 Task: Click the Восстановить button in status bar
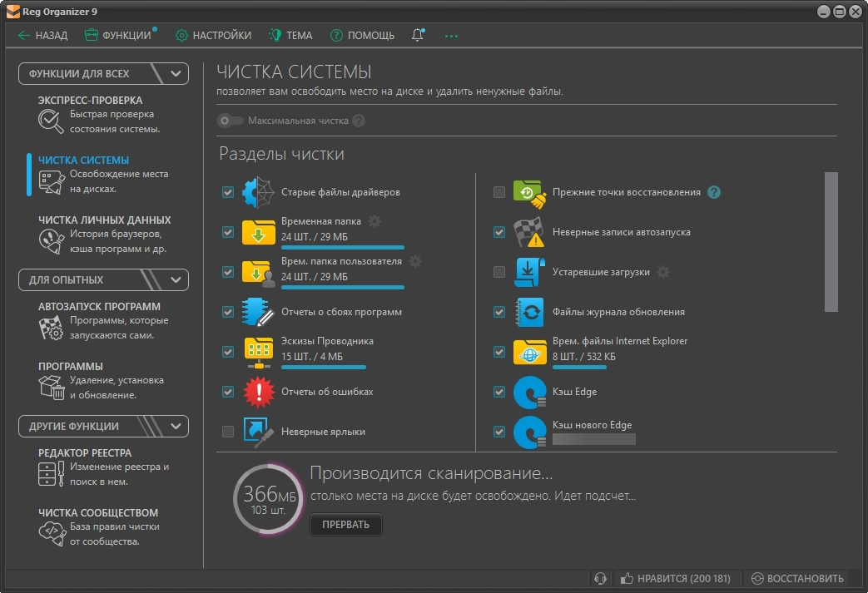[797, 578]
